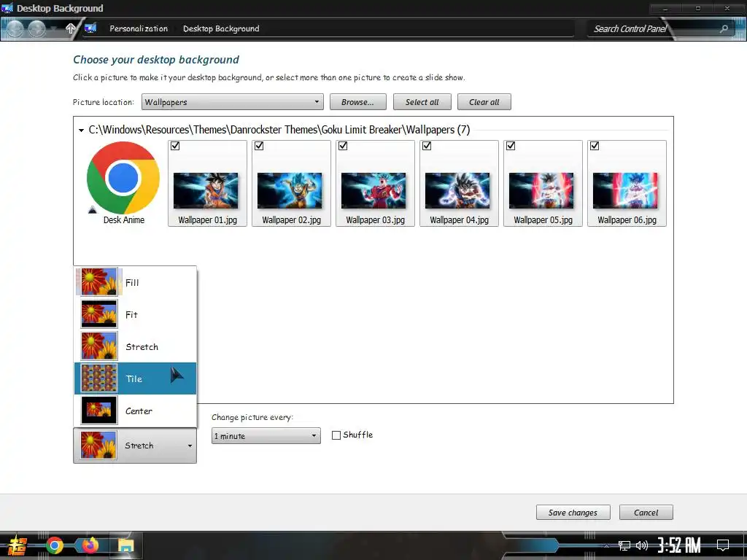Open the Start menu button
747x560 pixels.
(18, 545)
